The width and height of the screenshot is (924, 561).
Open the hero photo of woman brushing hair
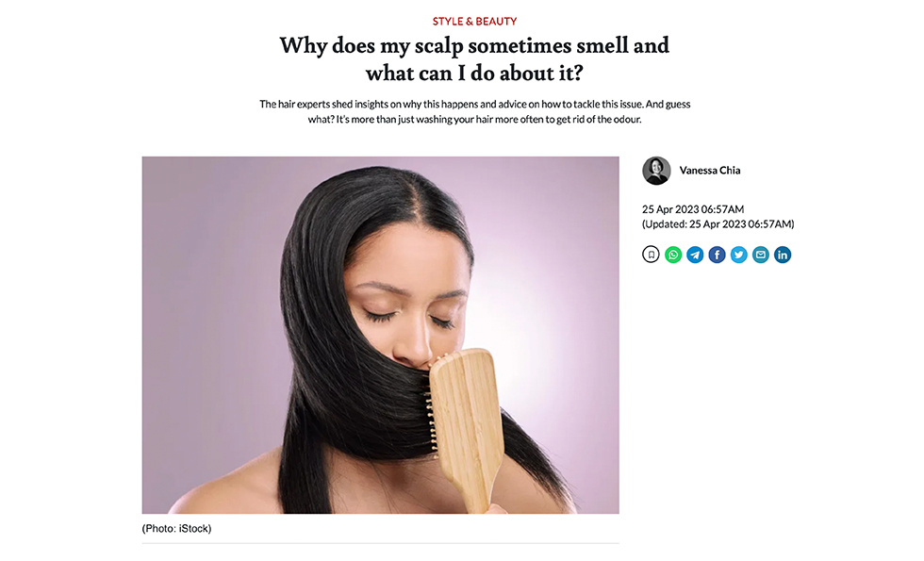click(x=380, y=335)
